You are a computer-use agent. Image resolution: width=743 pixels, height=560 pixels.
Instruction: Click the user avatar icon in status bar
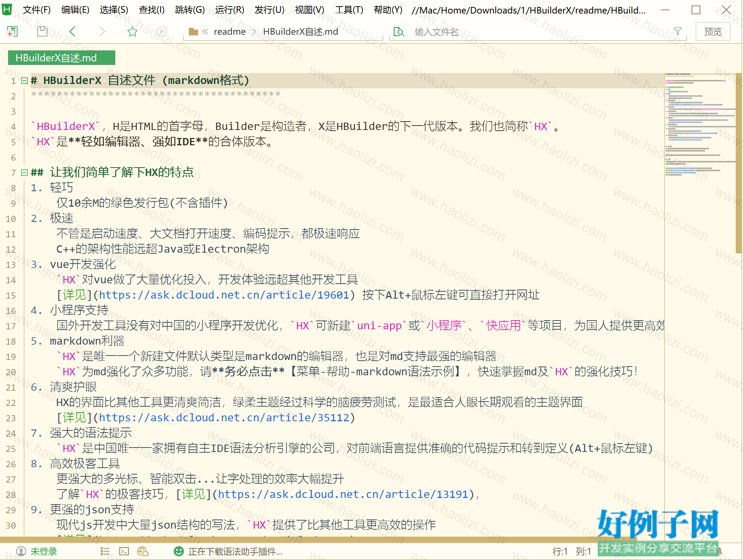click(x=21, y=551)
